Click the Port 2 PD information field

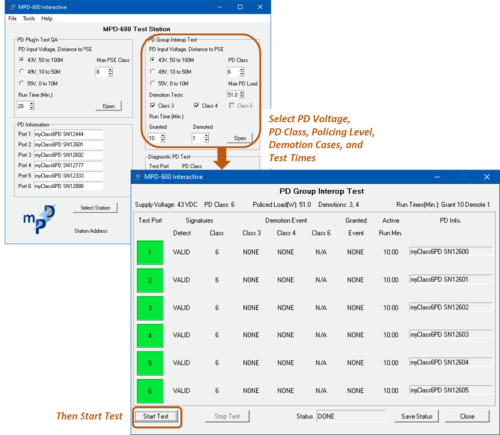69,144
